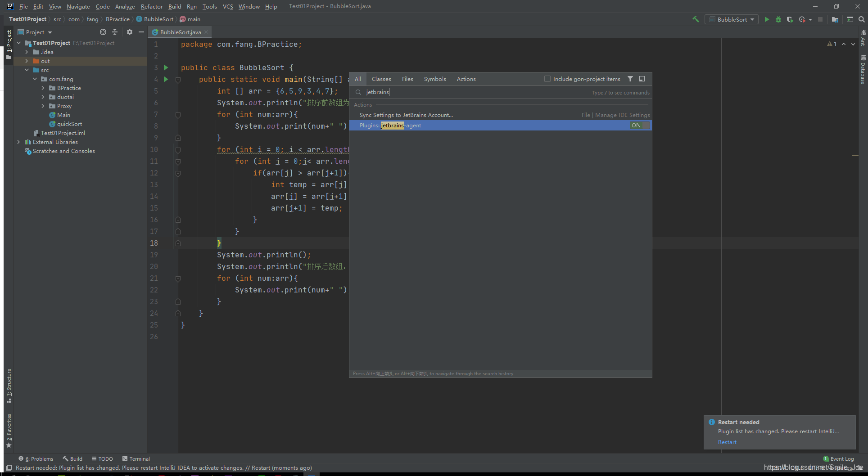Collapse the com.fang package
Viewport: 868px width, 476px height.
pos(35,79)
